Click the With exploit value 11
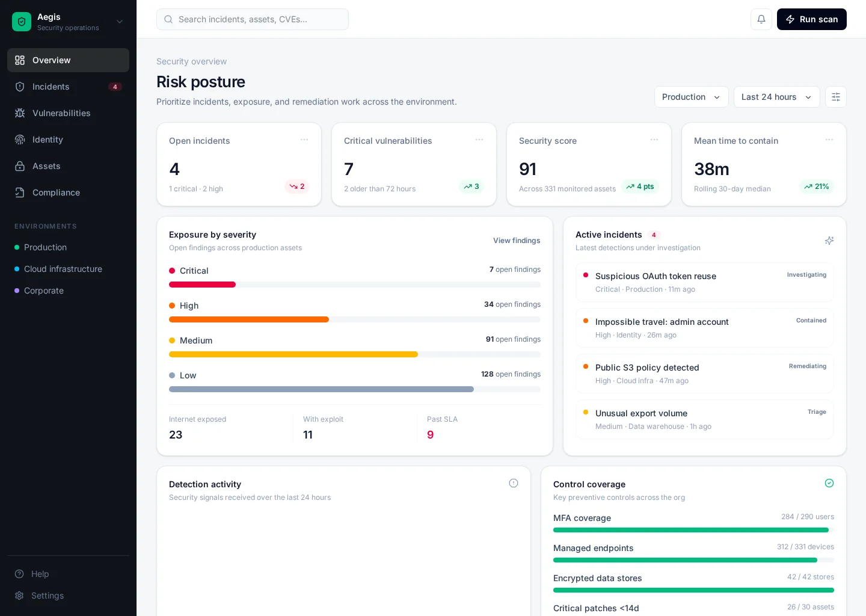The width and height of the screenshot is (866, 616). coord(308,435)
